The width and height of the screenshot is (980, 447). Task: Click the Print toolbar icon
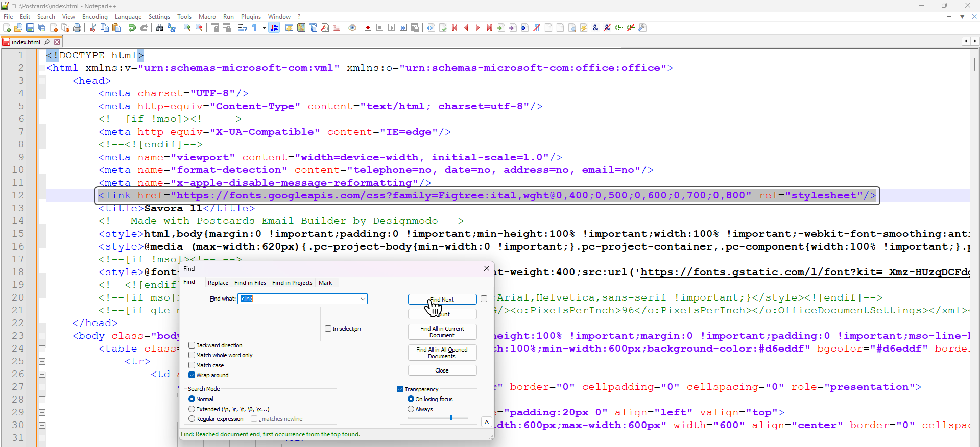coord(77,28)
